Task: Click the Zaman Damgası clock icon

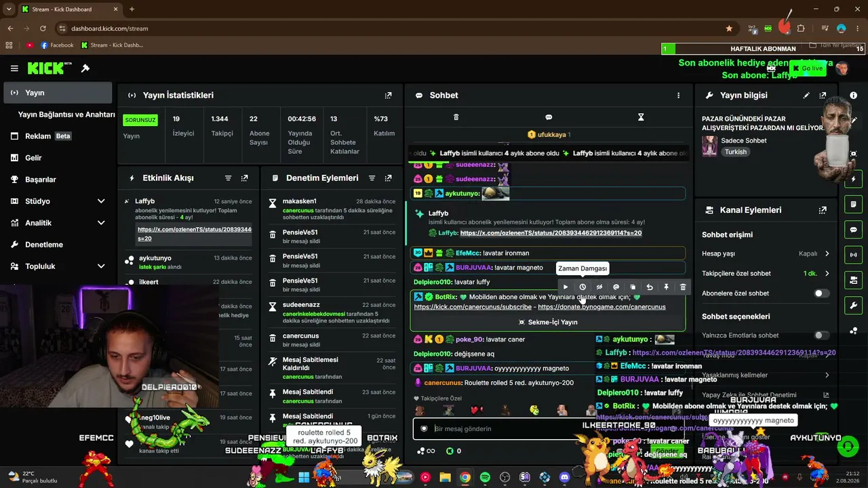Action: 583,287
